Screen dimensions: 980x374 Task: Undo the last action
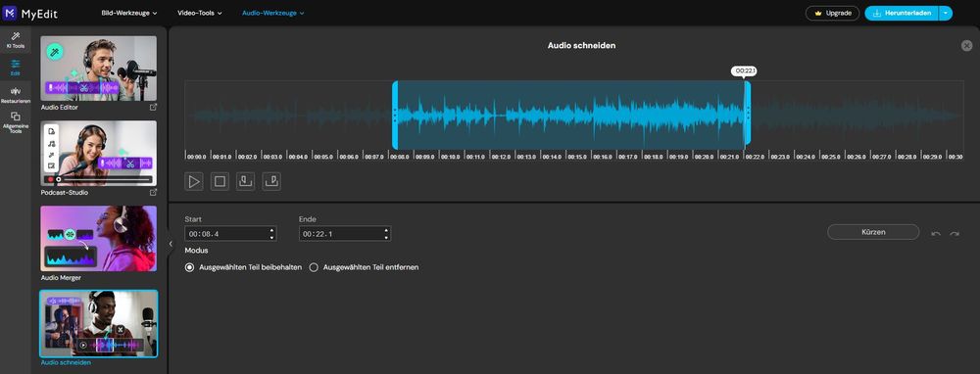point(936,234)
